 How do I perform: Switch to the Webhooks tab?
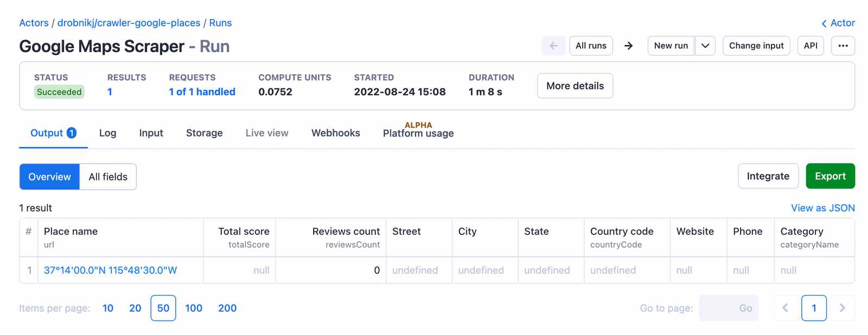tap(335, 133)
